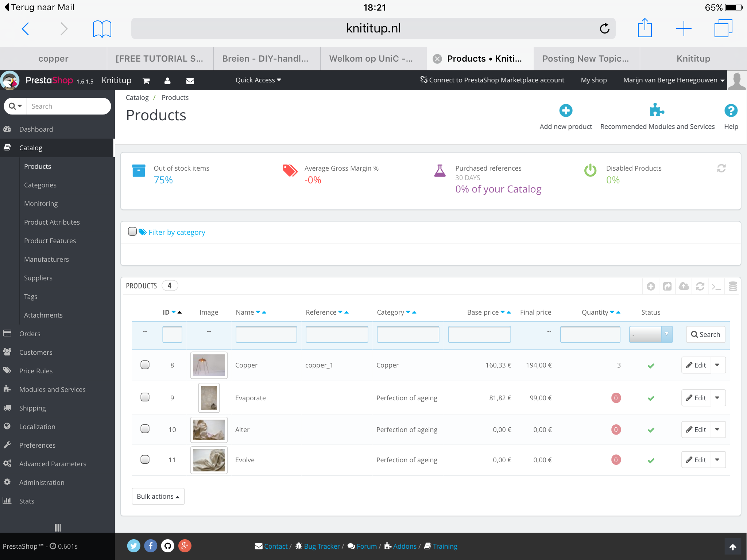The image size is (747, 560).
Task: Click the Name filter input field
Action: click(x=266, y=334)
